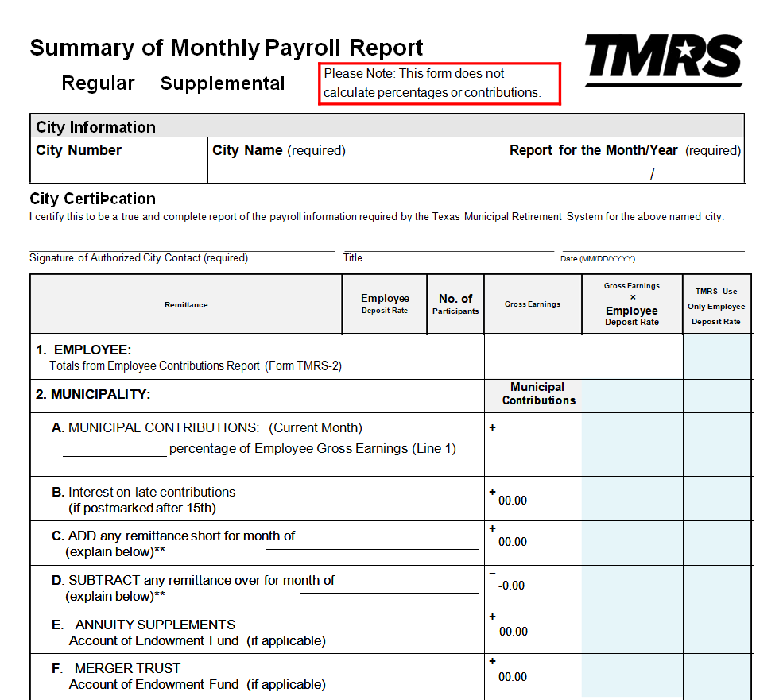Select the Regular report type
This screenshot has height=700, width=783.
[98, 83]
